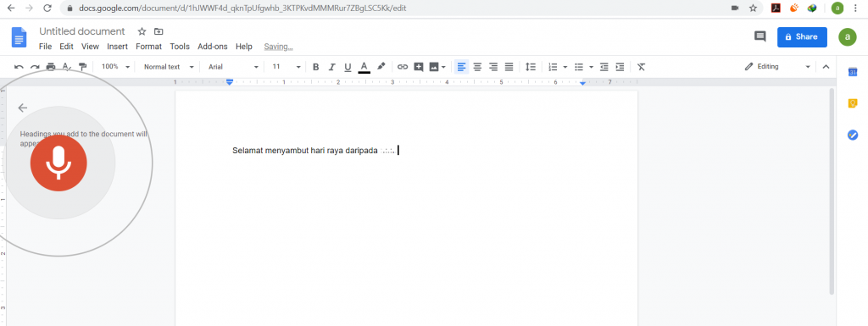Print the document using printer icon

pos(51,67)
